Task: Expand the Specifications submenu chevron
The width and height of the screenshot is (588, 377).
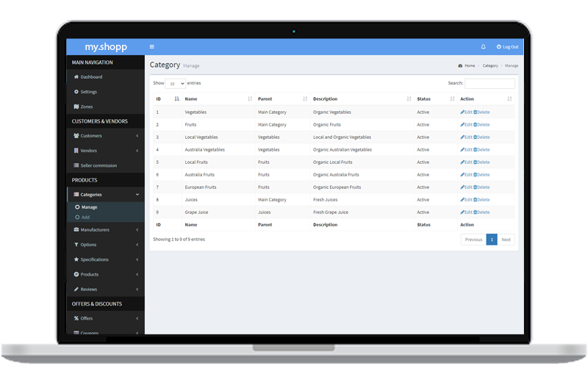Action: pyautogui.click(x=137, y=259)
